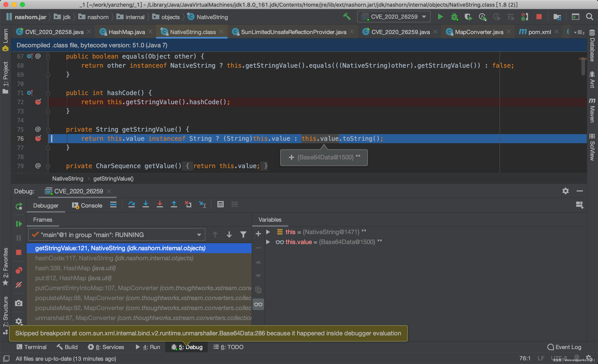
Task: Open the Console tab
Action: 87,205
